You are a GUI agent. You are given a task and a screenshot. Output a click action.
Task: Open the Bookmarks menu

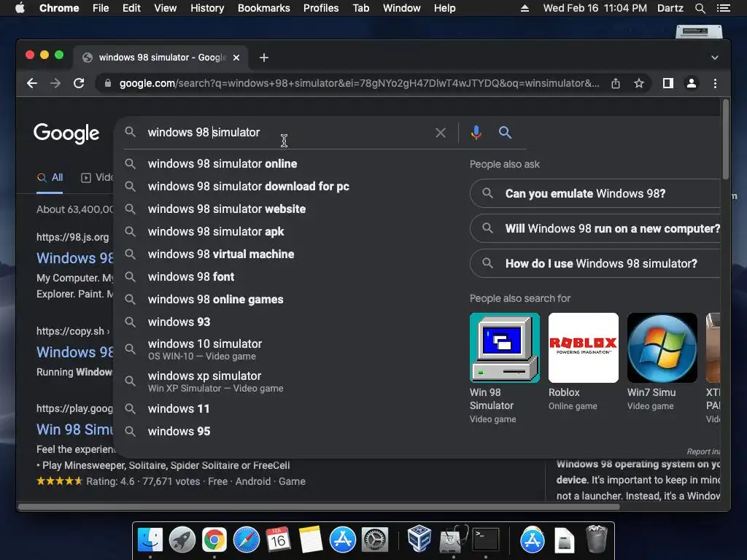(264, 8)
